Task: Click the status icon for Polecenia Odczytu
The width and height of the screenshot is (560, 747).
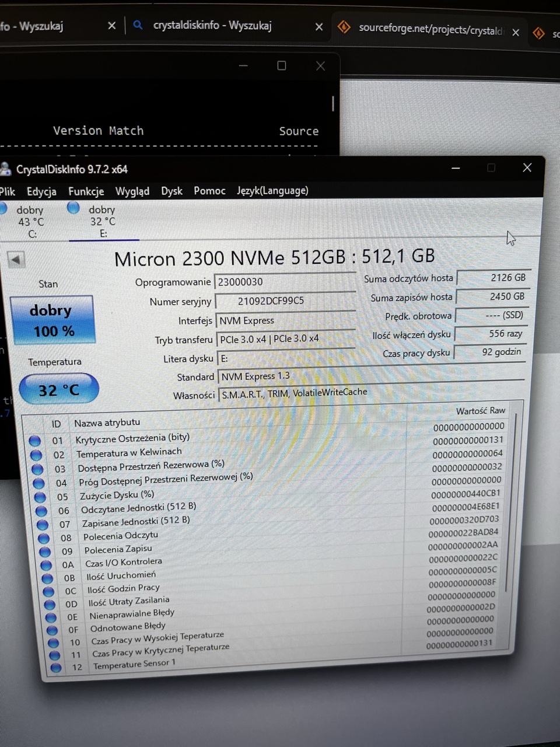Action: tap(44, 538)
